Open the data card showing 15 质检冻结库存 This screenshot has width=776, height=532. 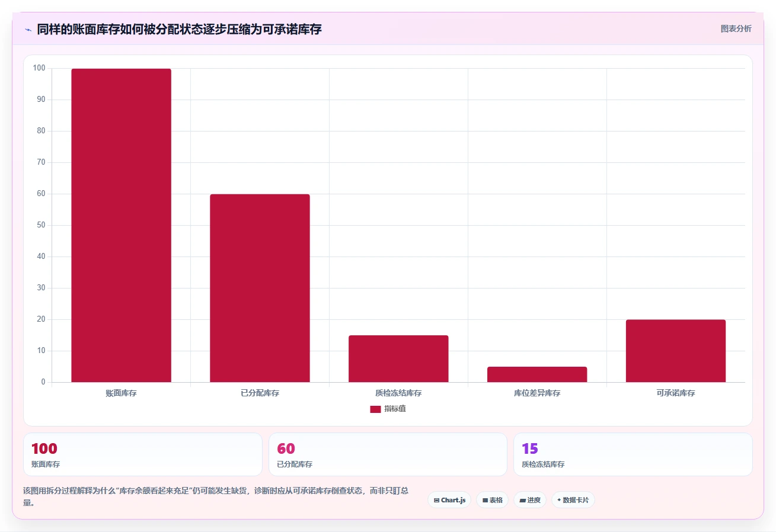pyautogui.click(x=633, y=454)
